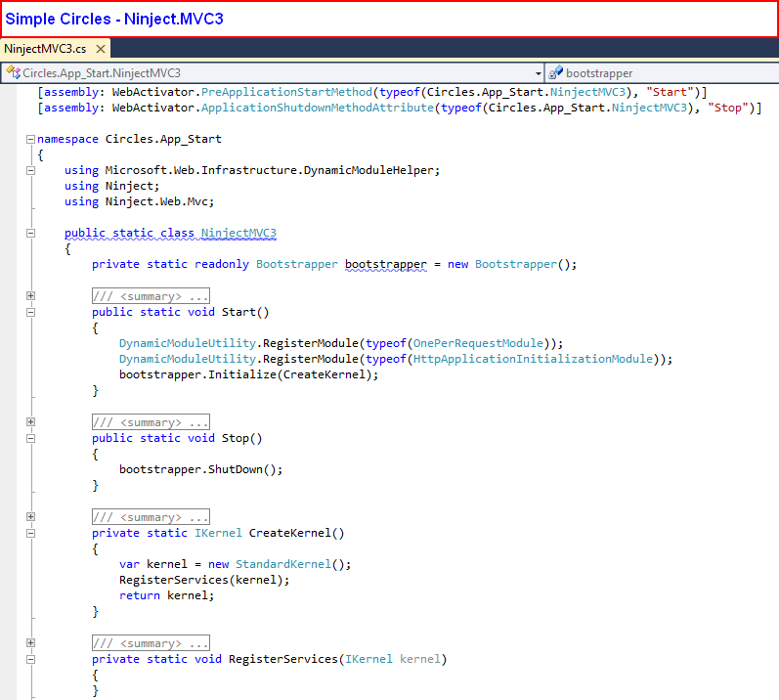This screenshot has width=779, height=700.
Task: Click the IKernel parameter type in RegisterServices
Action: point(368,659)
